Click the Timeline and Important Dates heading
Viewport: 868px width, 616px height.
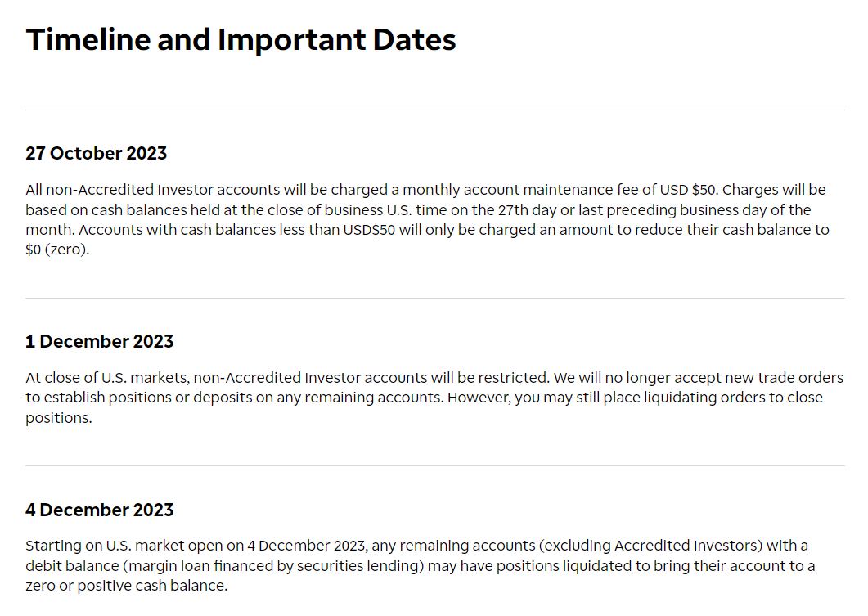point(241,40)
